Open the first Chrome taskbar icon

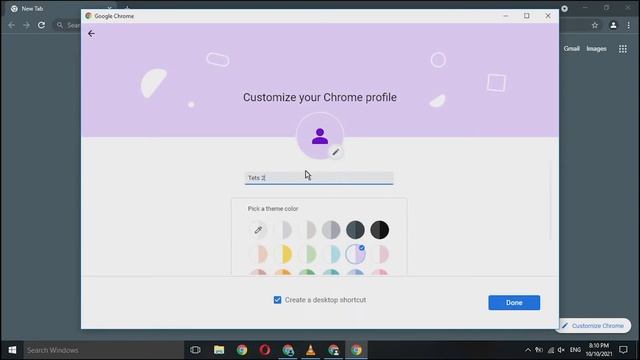242,350
